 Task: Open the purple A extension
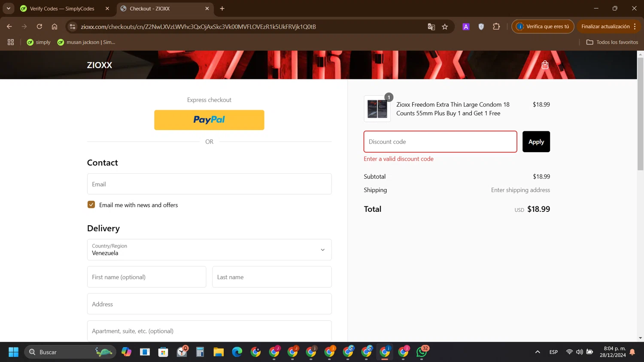tap(466, 27)
